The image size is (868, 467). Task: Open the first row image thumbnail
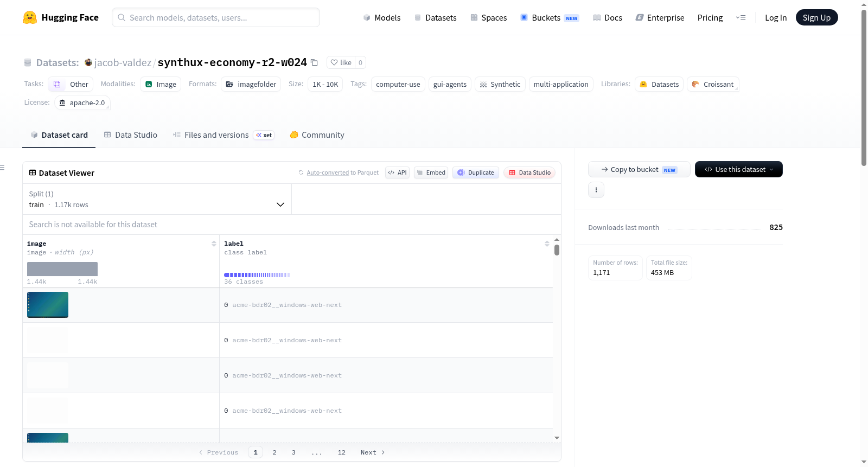48,305
